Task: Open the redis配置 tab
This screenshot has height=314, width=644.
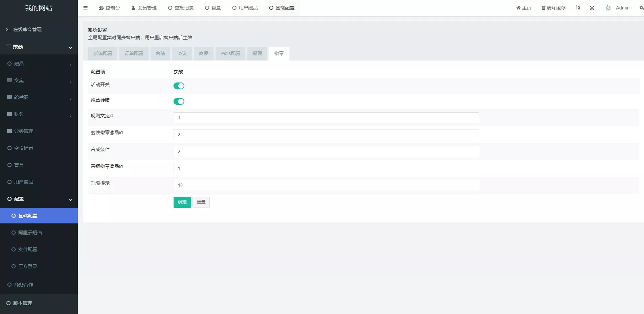Action: pos(230,53)
